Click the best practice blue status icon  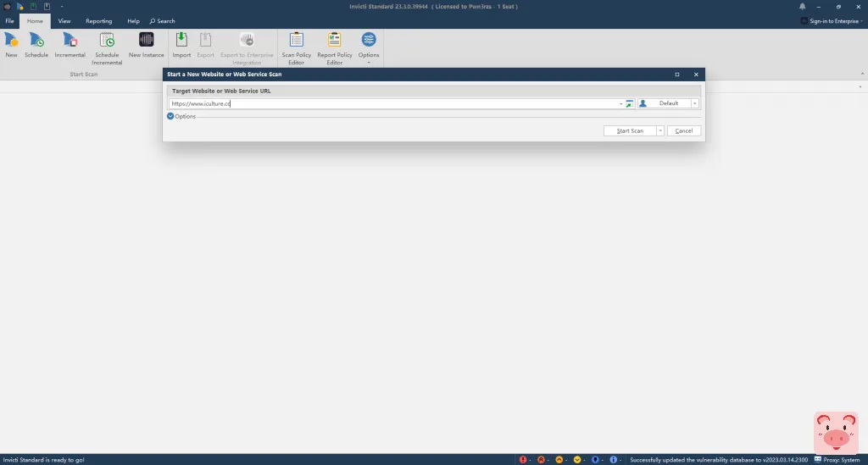coord(595,459)
